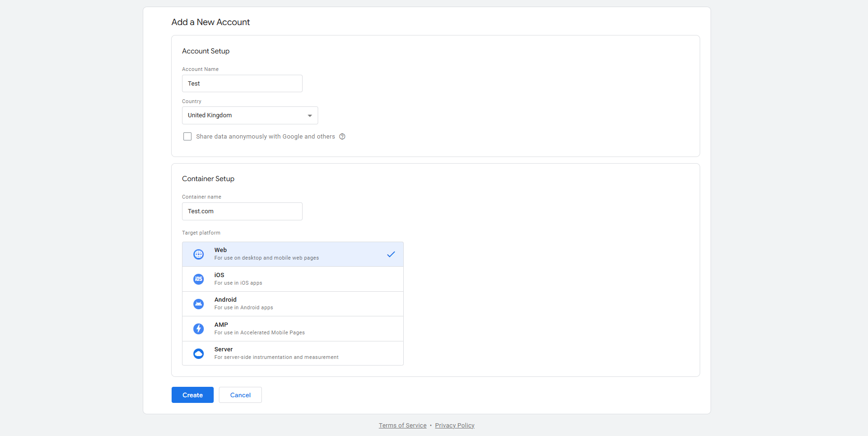
Task: Choose Android as the target platform
Action: 293,304
